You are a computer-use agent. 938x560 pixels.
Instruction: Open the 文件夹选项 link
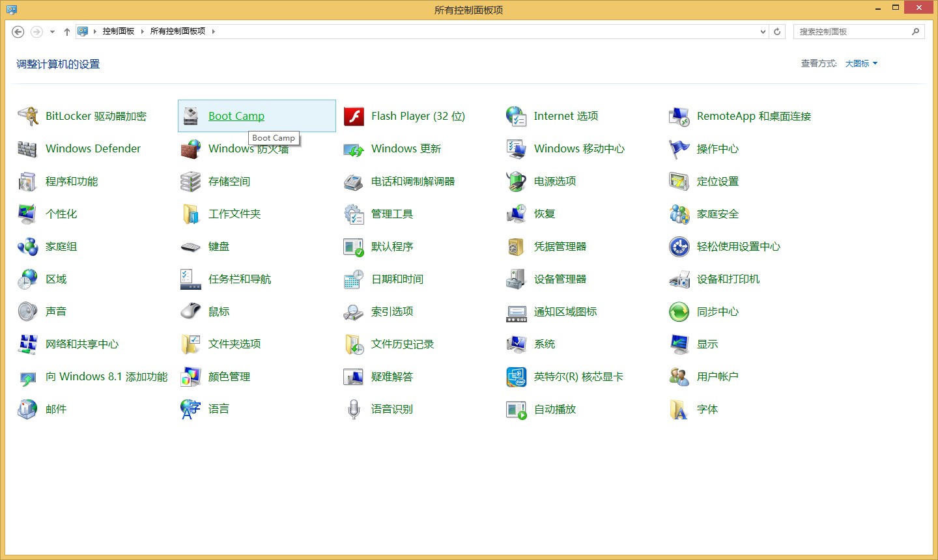(234, 344)
